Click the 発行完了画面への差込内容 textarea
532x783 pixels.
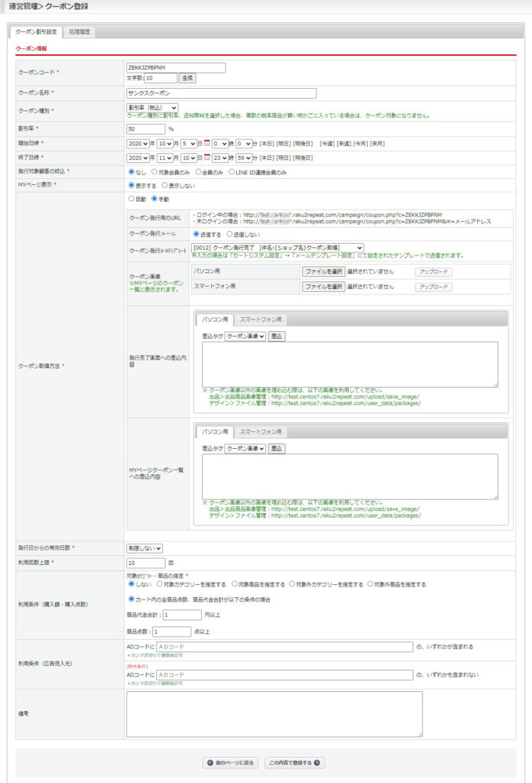[350, 365]
